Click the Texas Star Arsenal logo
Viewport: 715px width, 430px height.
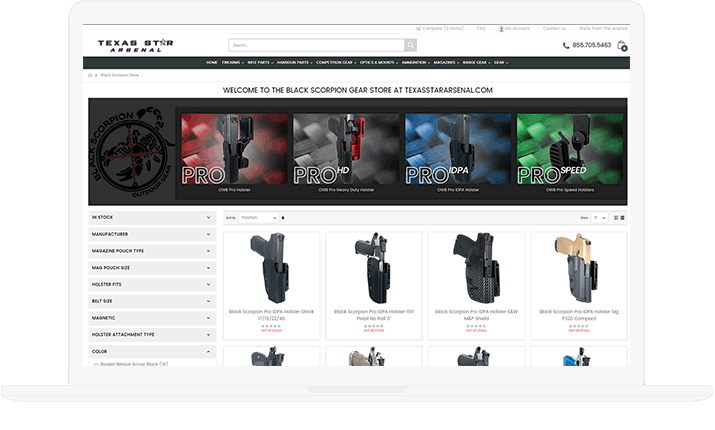[x=135, y=46]
